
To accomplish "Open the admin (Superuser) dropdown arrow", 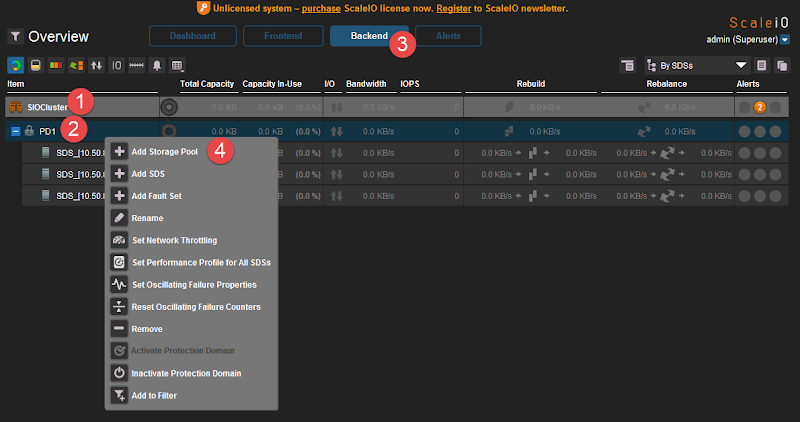I will [785, 39].
